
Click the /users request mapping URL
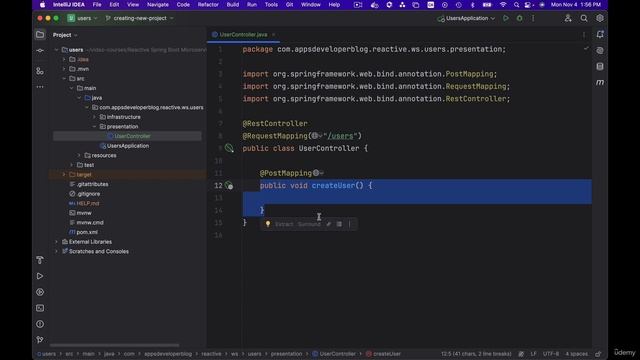[340, 136]
